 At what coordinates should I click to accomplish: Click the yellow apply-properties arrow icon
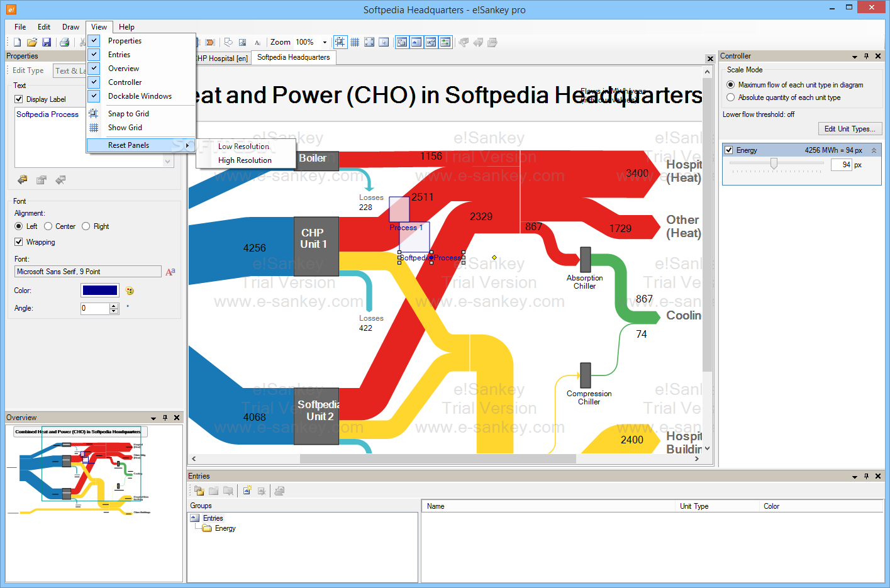[x=23, y=180]
